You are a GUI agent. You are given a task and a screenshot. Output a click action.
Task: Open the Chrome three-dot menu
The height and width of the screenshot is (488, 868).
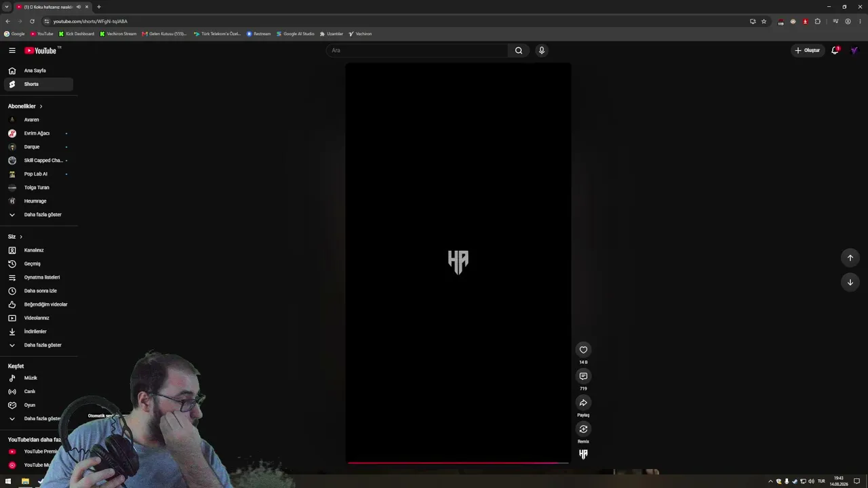pyautogui.click(x=859, y=21)
